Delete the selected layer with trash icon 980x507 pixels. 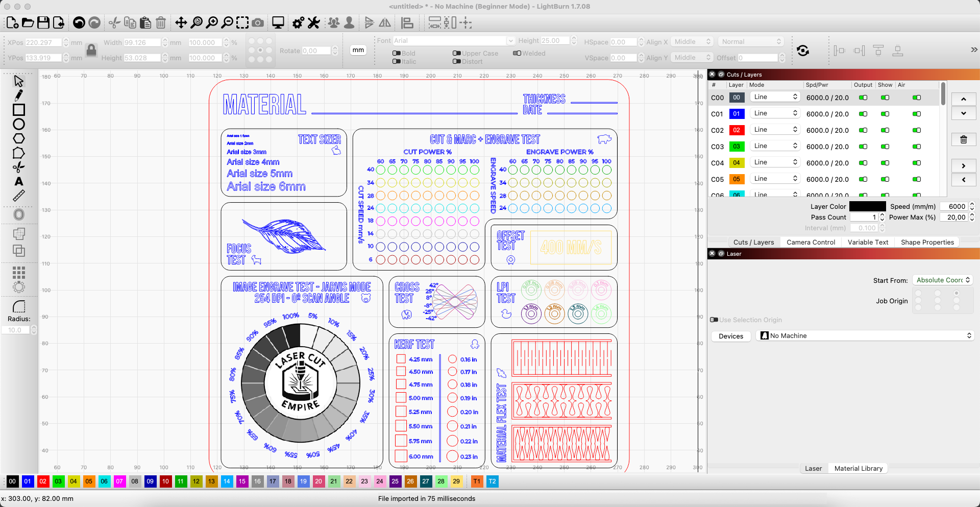tap(963, 139)
